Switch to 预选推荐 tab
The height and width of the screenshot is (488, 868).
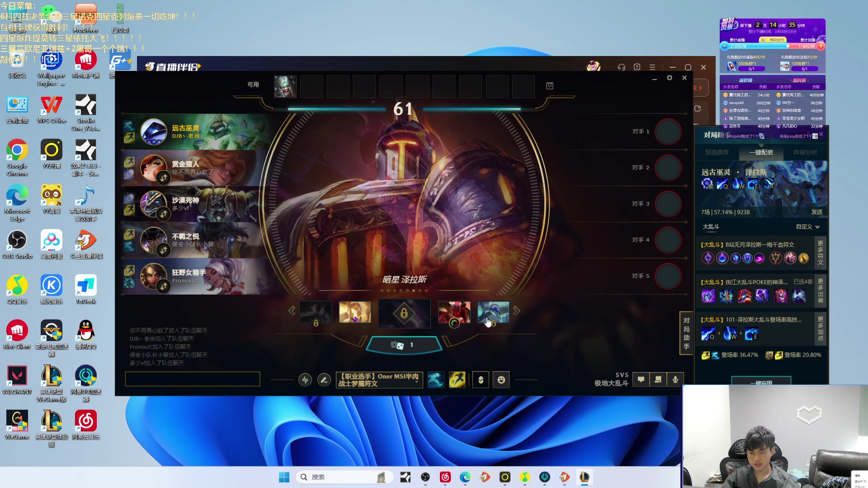(717, 152)
